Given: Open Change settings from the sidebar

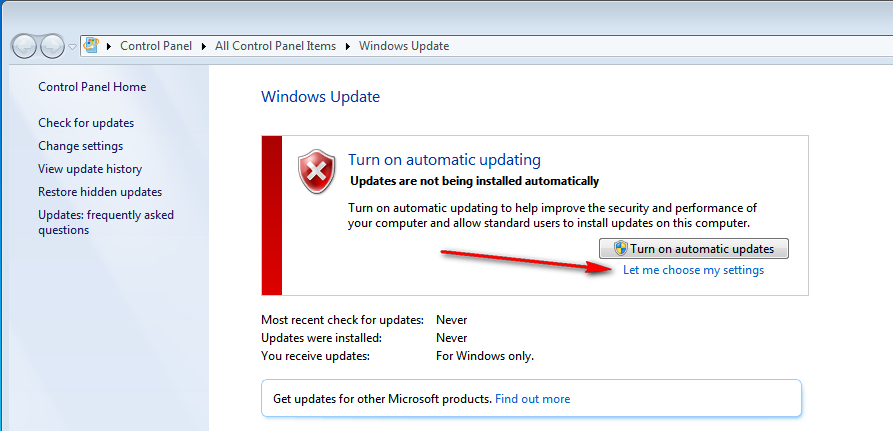Looking at the screenshot, I should (x=80, y=146).
